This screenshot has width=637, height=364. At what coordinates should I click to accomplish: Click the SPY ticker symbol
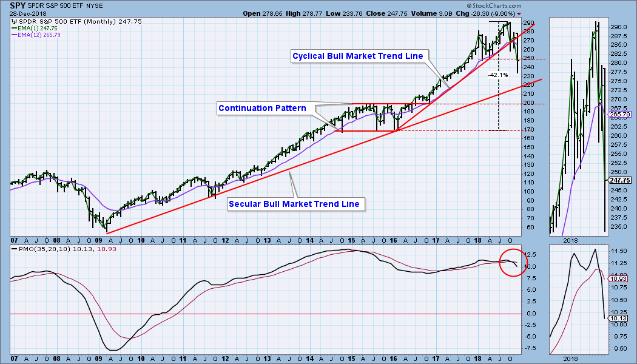pos(18,5)
